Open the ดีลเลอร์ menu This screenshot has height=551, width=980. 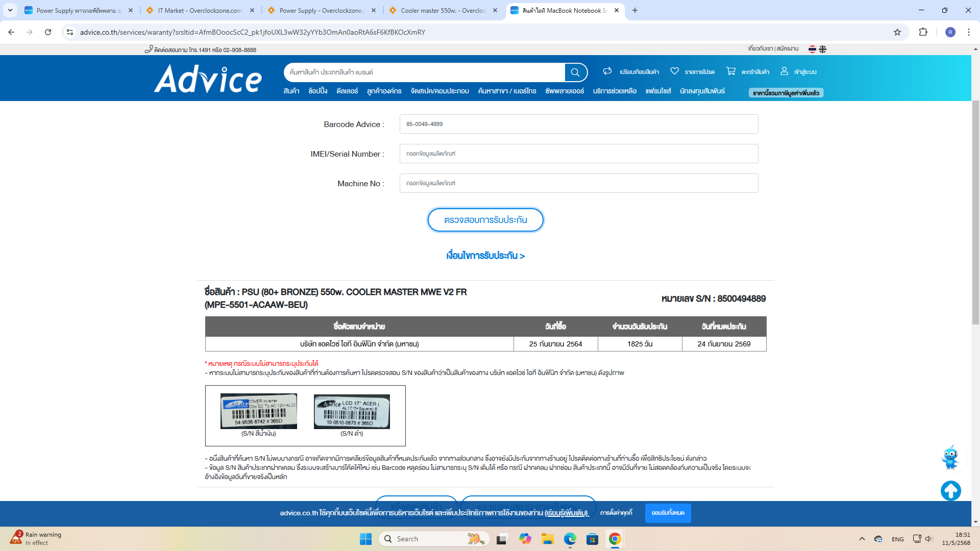point(347,91)
